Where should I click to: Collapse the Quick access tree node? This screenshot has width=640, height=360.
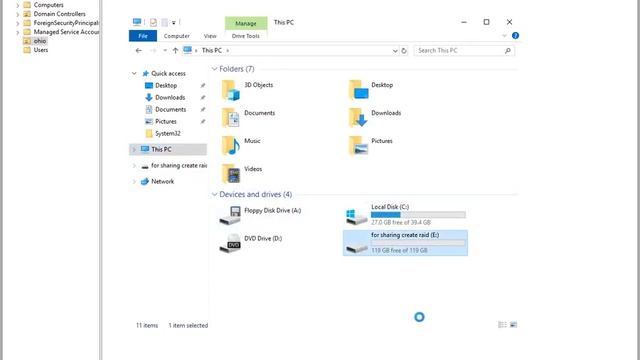click(134, 73)
